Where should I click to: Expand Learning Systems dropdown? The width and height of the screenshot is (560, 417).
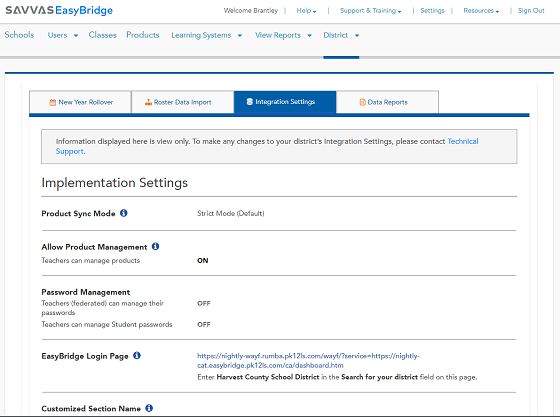pyautogui.click(x=207, y=35)
